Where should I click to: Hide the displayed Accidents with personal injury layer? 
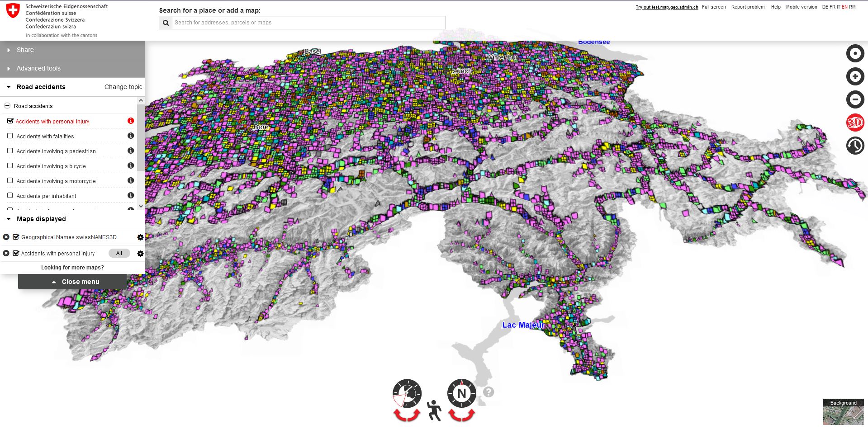(16, 253)
